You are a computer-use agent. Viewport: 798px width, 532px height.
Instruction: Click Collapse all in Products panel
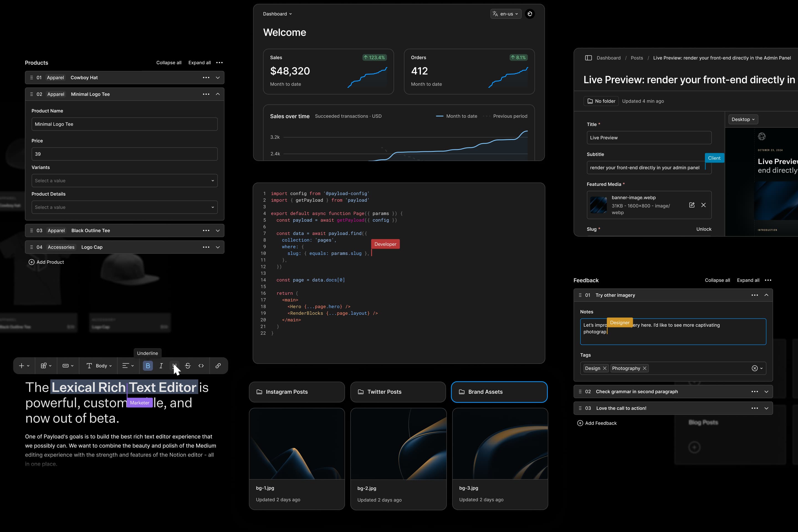(x=169, y=63)
